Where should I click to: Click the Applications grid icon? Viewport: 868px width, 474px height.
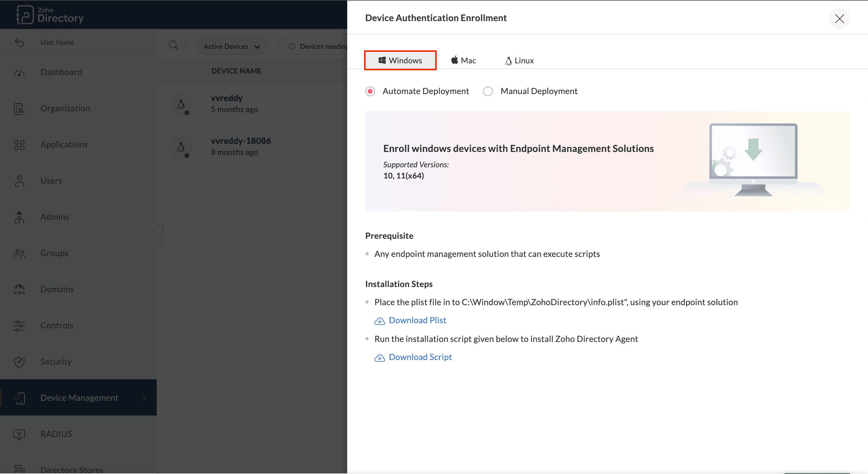[19, 145]
